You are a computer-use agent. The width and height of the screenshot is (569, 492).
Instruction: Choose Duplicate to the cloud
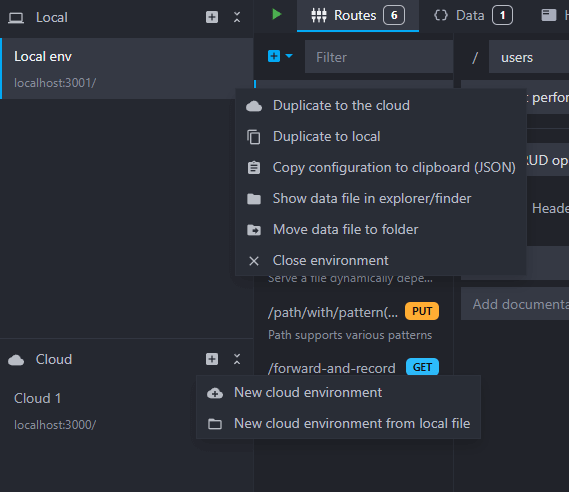click(381, 106)
